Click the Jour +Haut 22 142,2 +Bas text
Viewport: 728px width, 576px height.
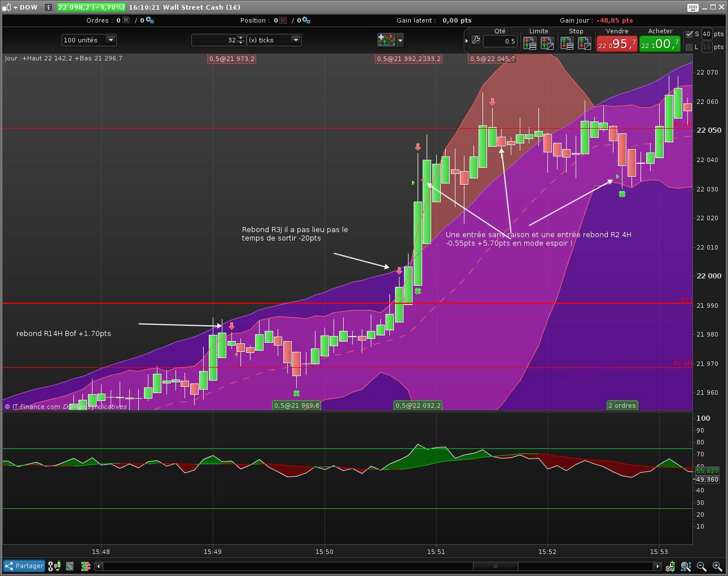tap(63, 58)
